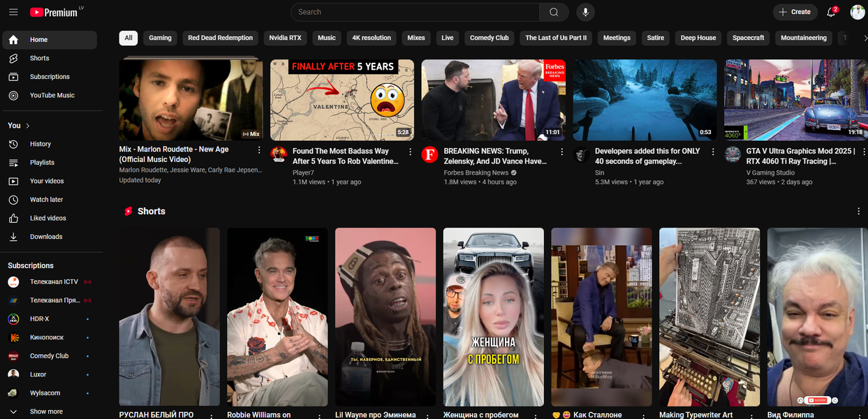
Task: Open Playlists in the sidebar
Action: coord(50,162)
